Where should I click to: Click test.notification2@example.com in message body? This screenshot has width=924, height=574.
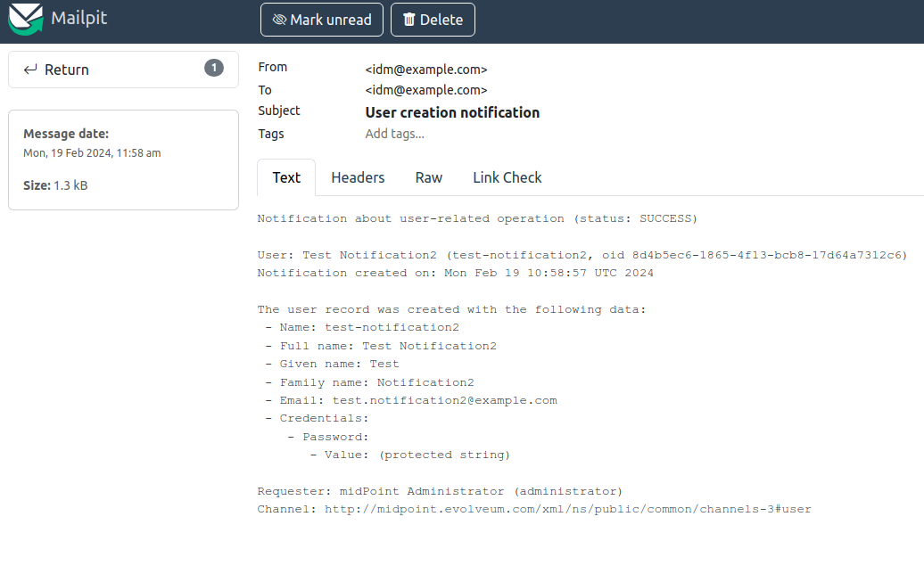(444, 400)
